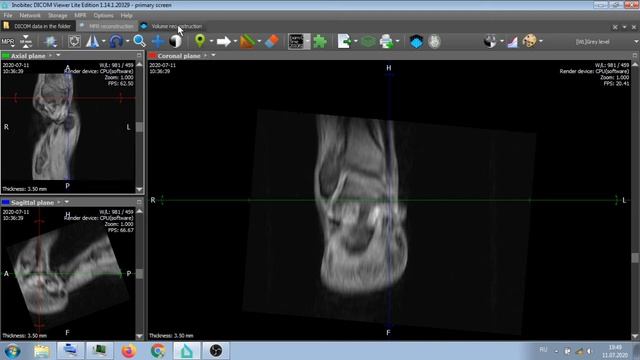Open the Coronal plane header dropdown triangle
Image resolution: width=640 pixels, height=360 pixels.
tap(213, 55)
